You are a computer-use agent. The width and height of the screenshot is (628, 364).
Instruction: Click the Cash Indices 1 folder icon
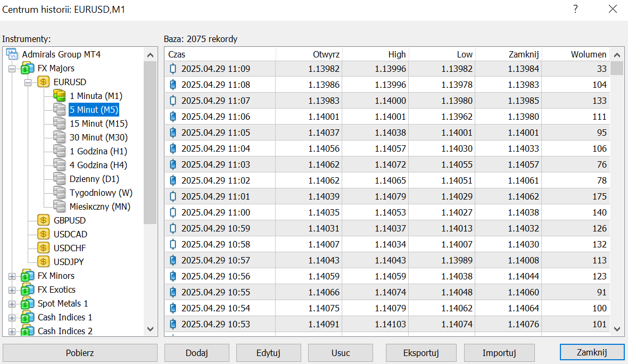27,317
